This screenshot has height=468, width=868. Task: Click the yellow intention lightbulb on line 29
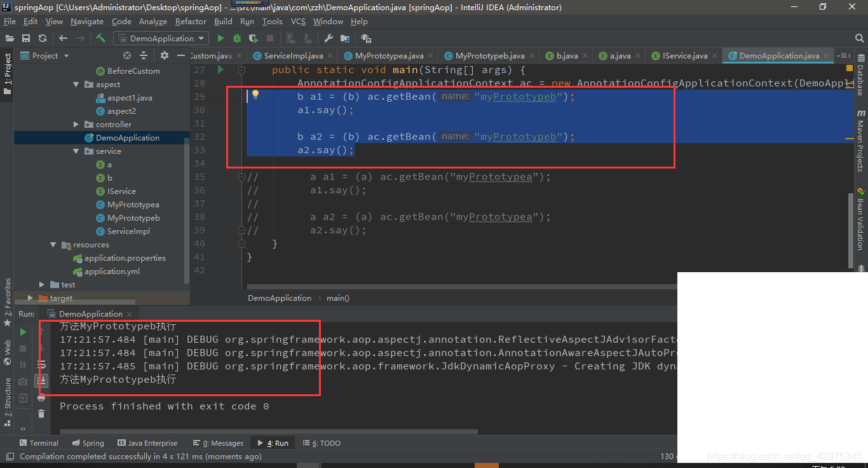pos(255,95)
